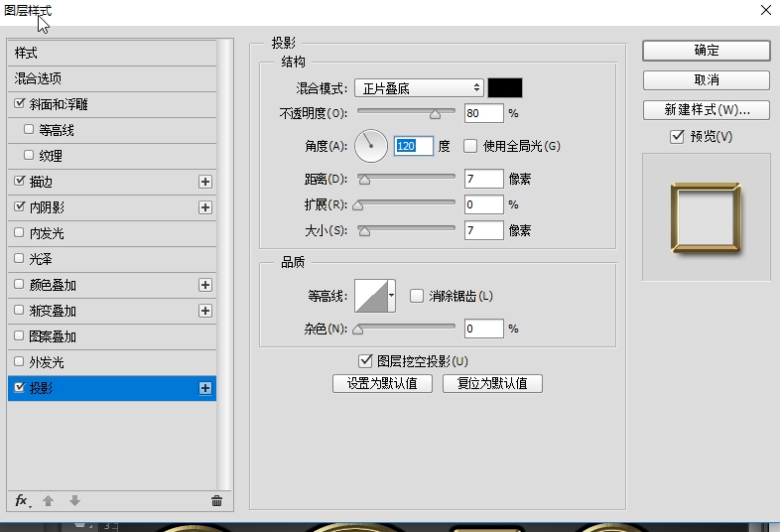Click 设置为默认值 button
The height and width of the screenshot is (532, 780).
coord(382,384)
